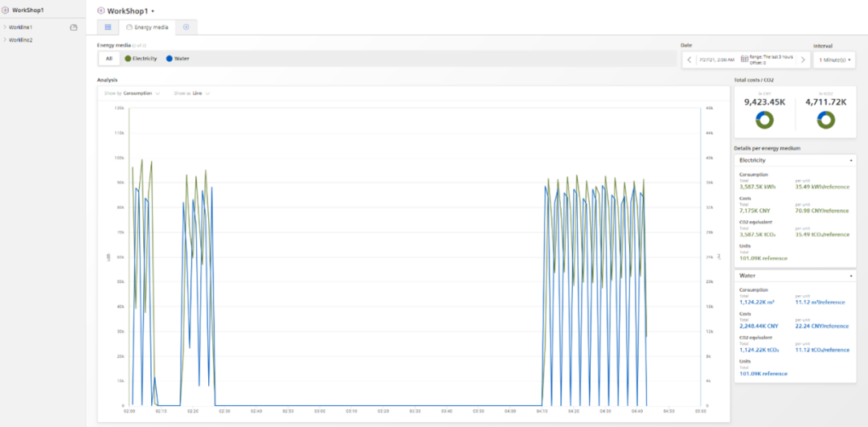Open the grid overview tab icon
This screenshot has height=427, width=868.
(x=108, y=27)
